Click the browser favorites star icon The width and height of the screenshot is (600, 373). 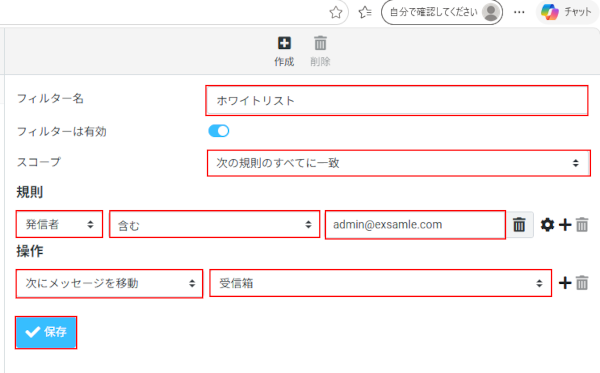[336, 12]
